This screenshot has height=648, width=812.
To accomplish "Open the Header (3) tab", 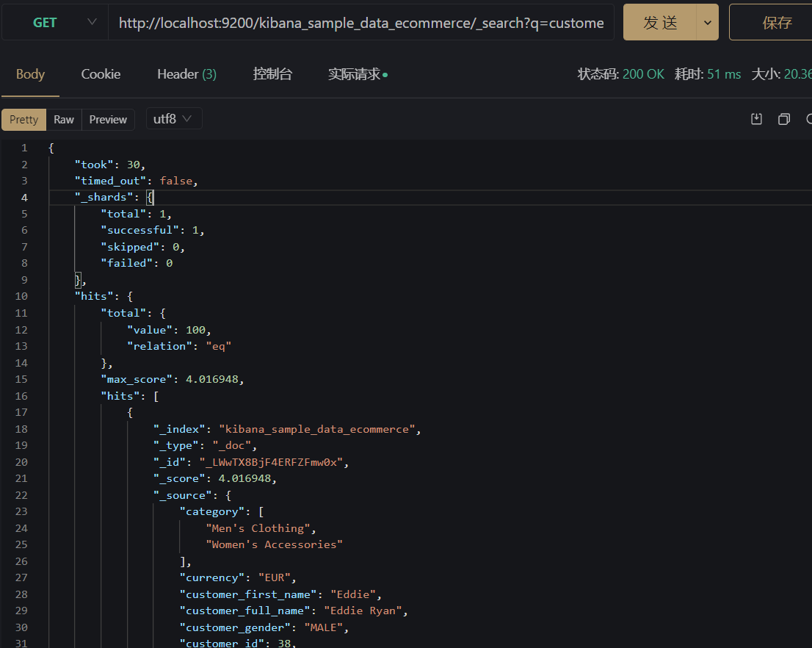I will [186, 74].
